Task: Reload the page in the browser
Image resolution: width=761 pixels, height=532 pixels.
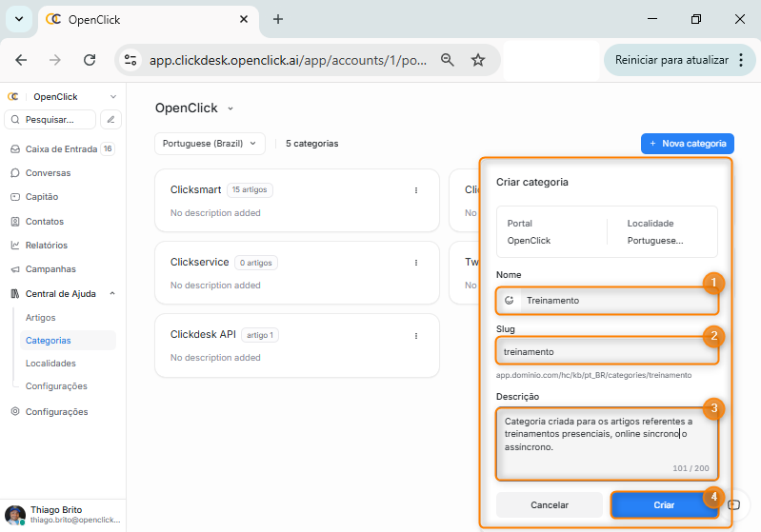Action: pyautogui.click(x=90, y=60)
